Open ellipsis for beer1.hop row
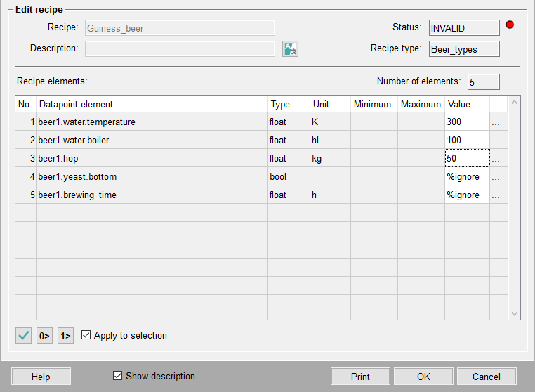The height and width of the screenshot is (392, 535). [x=496, y=159]
